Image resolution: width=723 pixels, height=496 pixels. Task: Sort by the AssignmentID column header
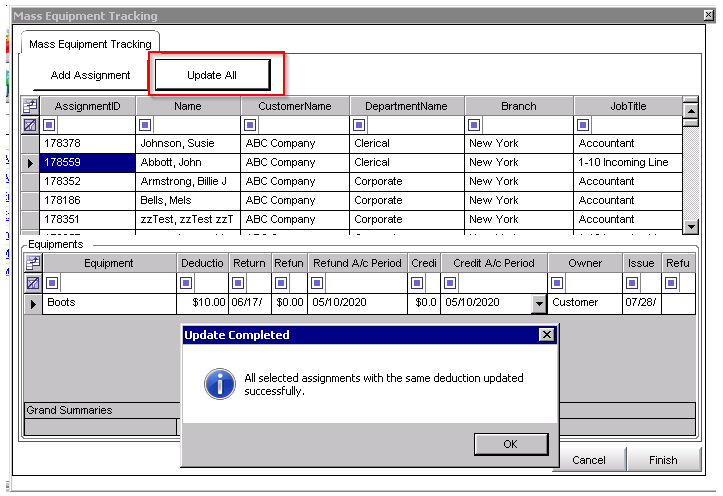pos(88,106)
